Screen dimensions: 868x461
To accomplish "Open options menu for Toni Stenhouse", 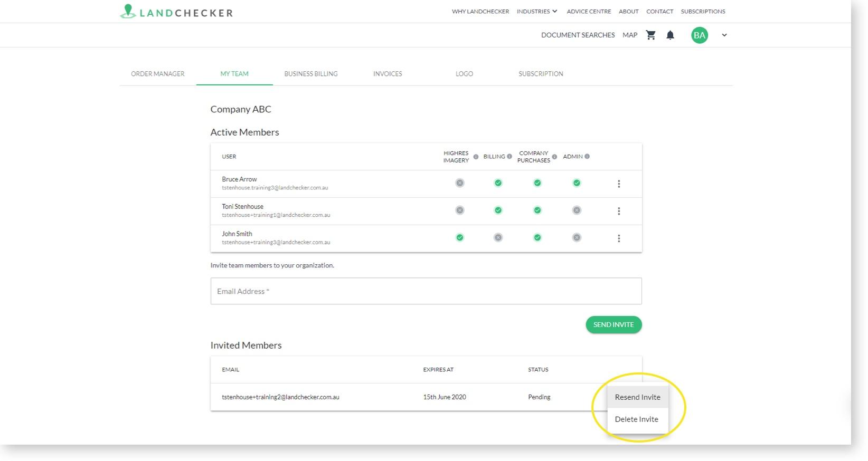I will click(619, 212).
